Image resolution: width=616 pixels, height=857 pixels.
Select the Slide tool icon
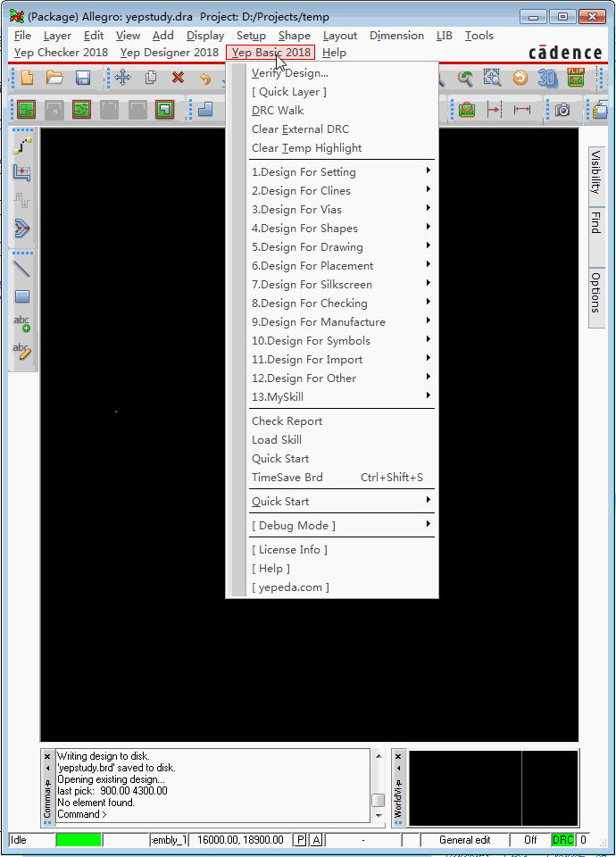(22, 172)
